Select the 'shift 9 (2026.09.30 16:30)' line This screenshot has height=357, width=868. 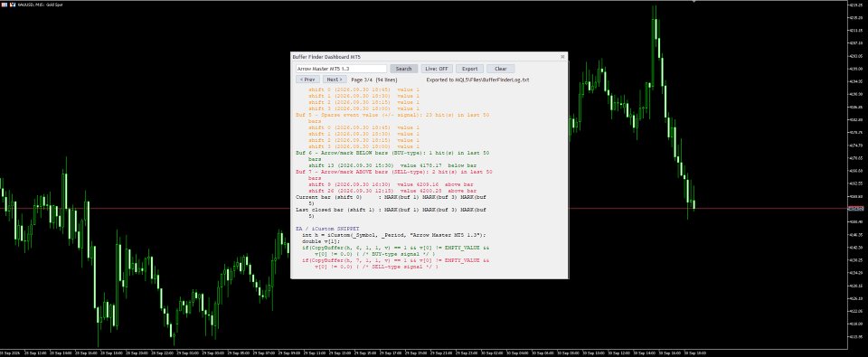coord(391,184)
